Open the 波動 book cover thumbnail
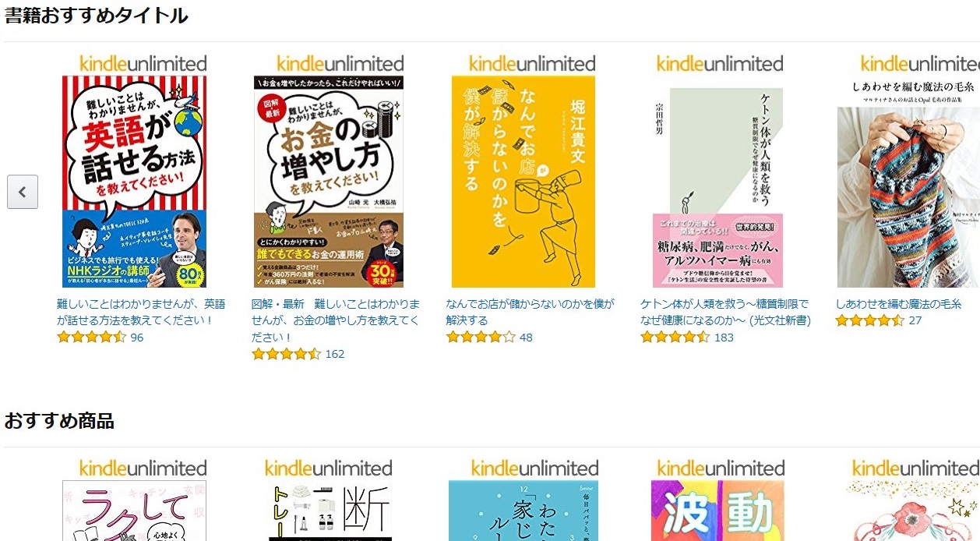980x541 pixels. click(717, 511)
